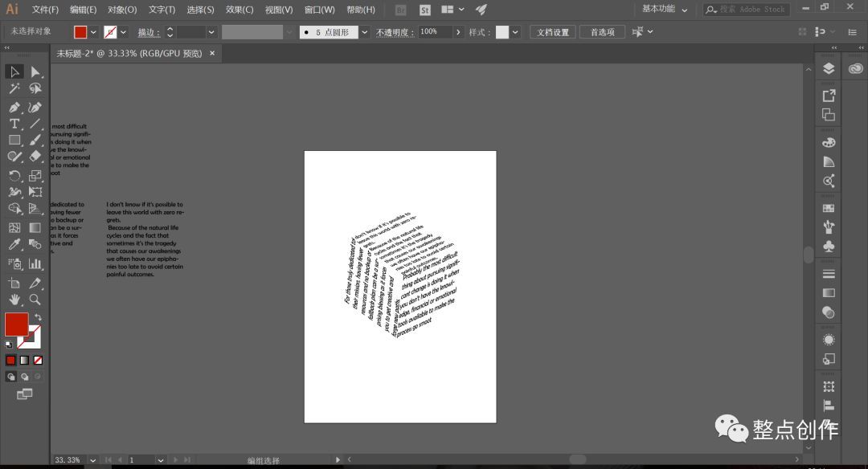Reset to default fill and stroke
Screen dimensions: 868x469
[x=9, y=345]
